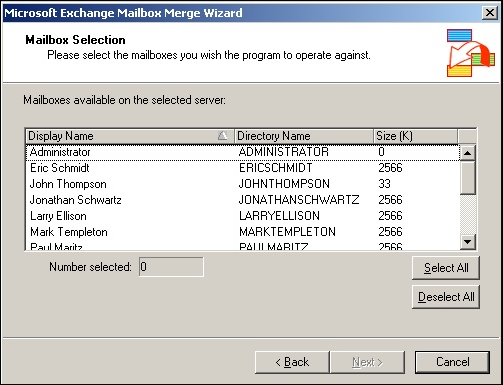Screen dimensions: 503x385
Task: Click the mailbox merge wizard icon
Action: (471, 53)
